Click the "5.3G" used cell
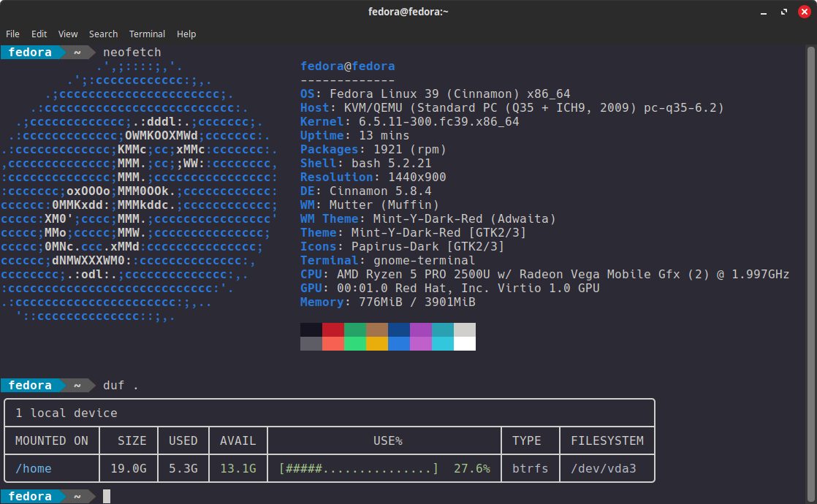 coord(183,469)
